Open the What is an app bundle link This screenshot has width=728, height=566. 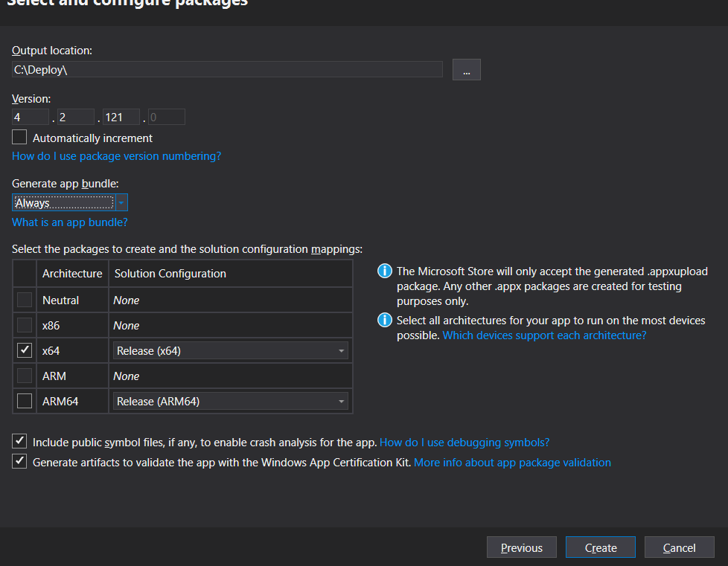pos(69,222)
